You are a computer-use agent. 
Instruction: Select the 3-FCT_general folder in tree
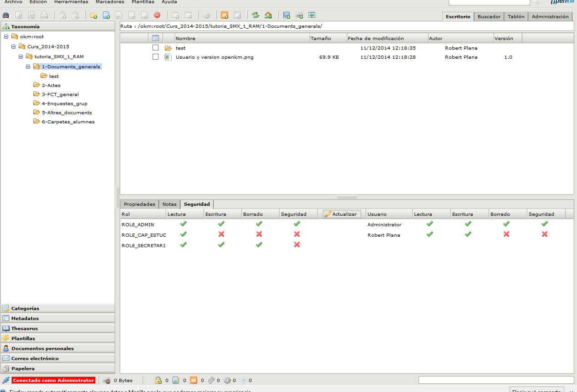[60, 94]
